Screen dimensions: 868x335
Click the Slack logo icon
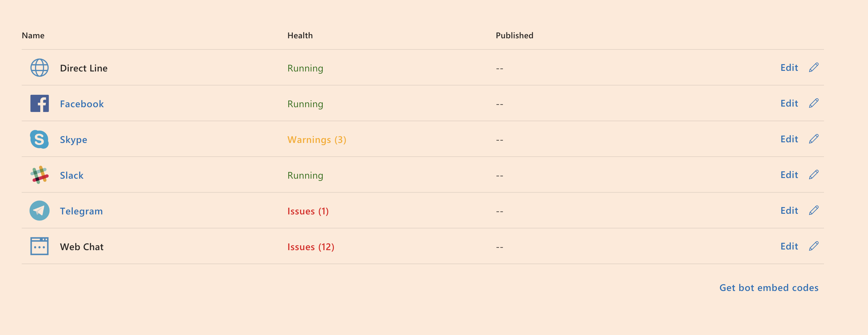coord(40,175)
